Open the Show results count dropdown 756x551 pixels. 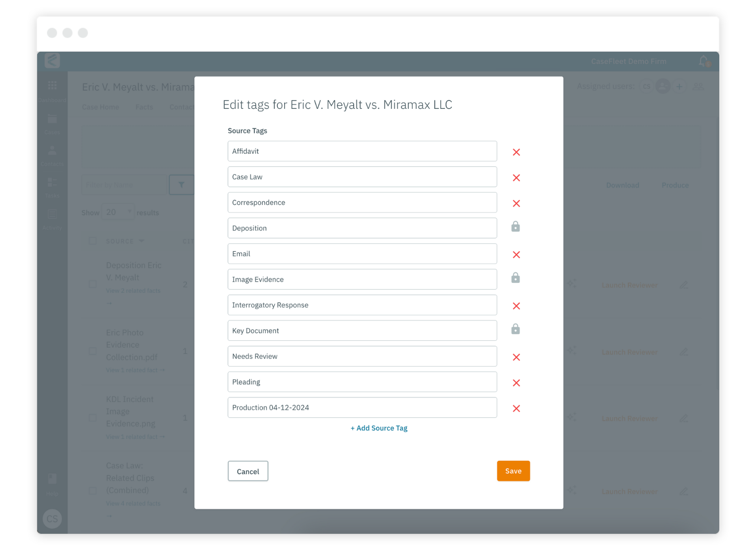[118, 212]
